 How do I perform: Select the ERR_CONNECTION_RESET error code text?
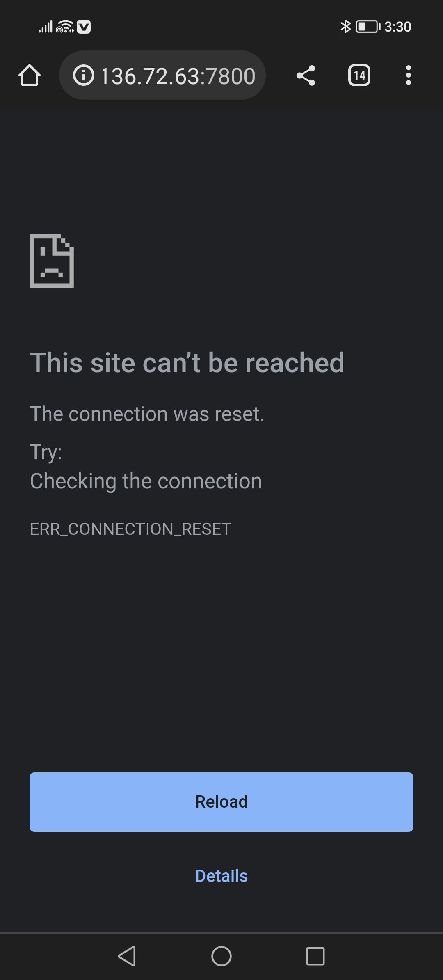point(130,529)
